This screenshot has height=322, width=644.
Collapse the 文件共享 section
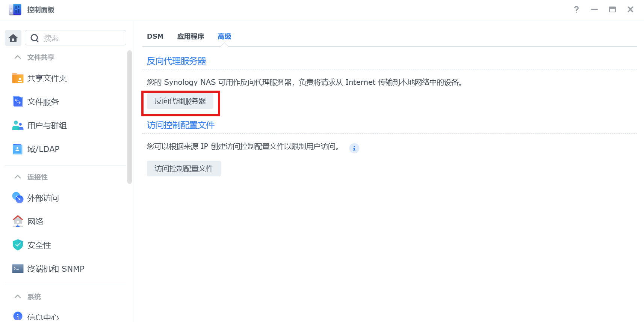[18, 57]
